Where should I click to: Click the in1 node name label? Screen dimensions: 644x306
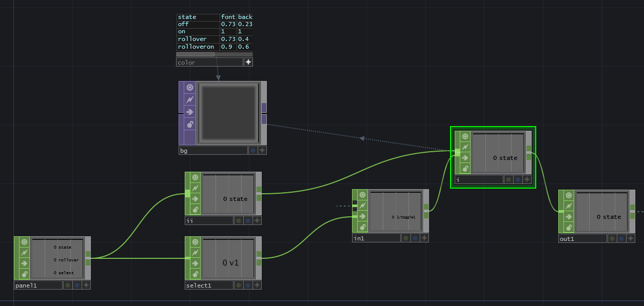(x=376, y=238)
